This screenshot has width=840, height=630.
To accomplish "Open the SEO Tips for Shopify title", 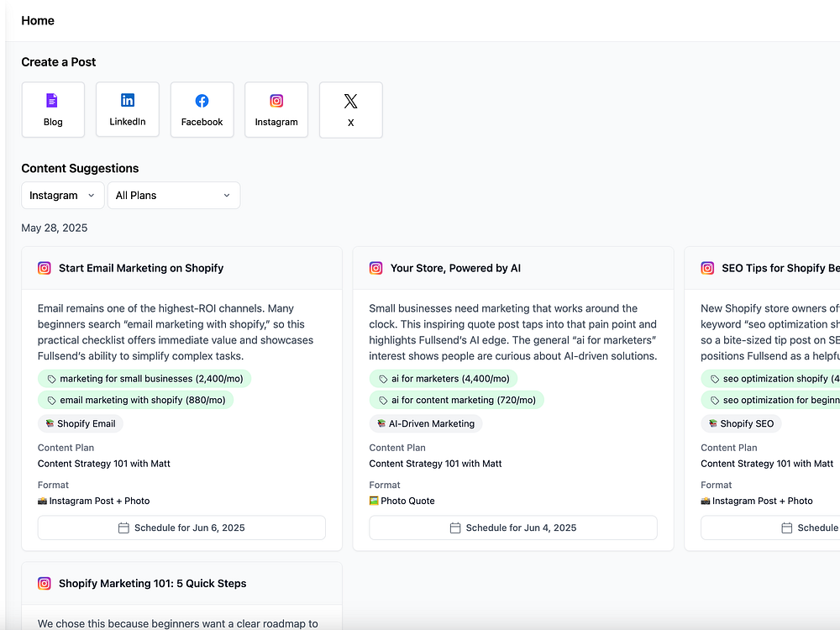I will (780, 268).
